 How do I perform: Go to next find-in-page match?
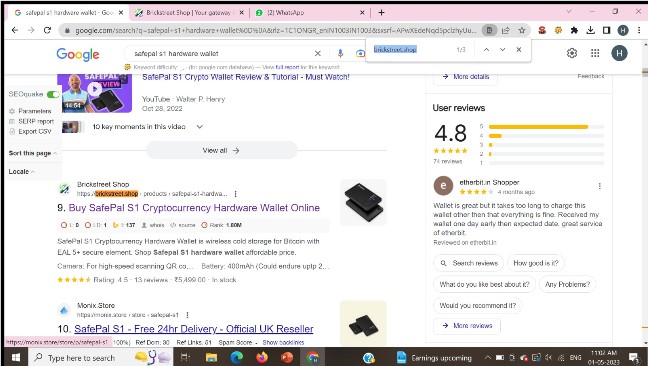coord(503,50)
